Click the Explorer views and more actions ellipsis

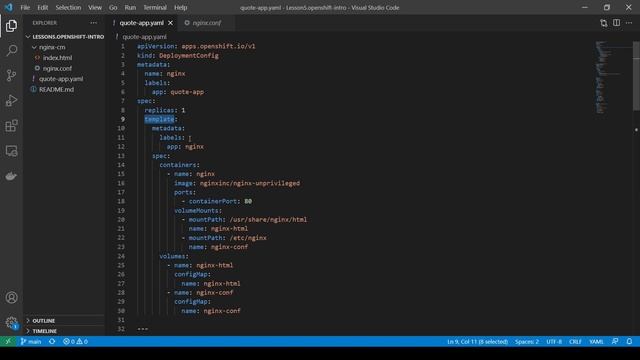coord(94,23)
